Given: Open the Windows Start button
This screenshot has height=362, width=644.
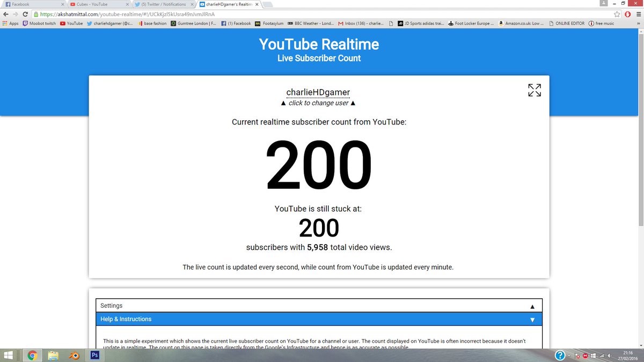Looking at the screenshot, I should pyautogui.click(x=9, y=355).
